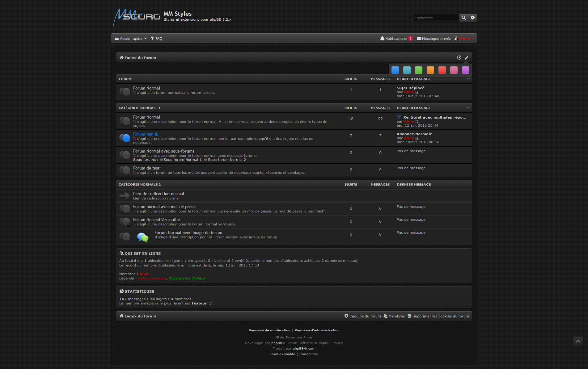Collapse the top Forum category
The width and height of the screenshot is (588, 369).
(468, 79)
